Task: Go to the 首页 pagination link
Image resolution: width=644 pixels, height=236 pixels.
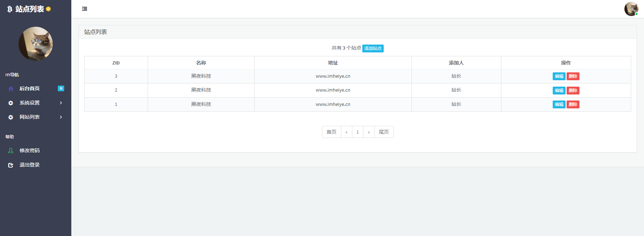Action: point(332,132)
